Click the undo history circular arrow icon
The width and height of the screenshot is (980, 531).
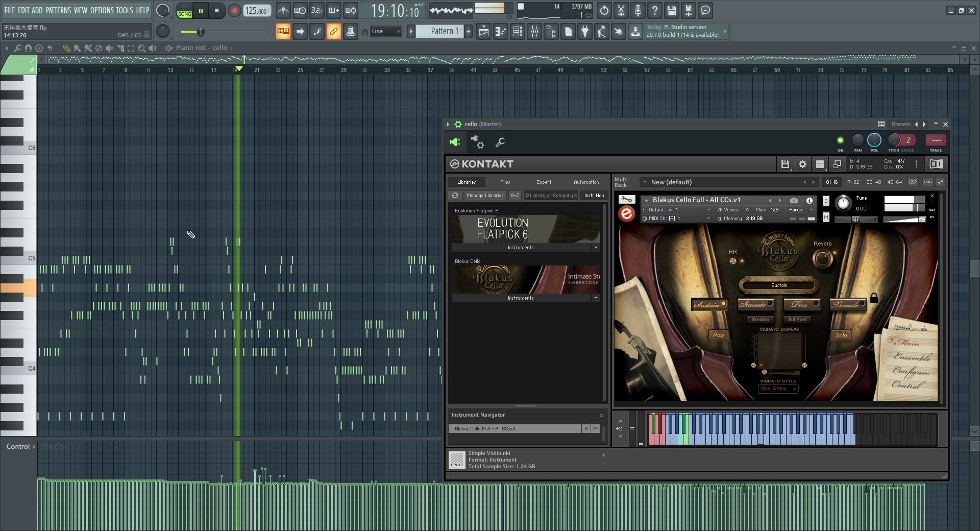604,10
